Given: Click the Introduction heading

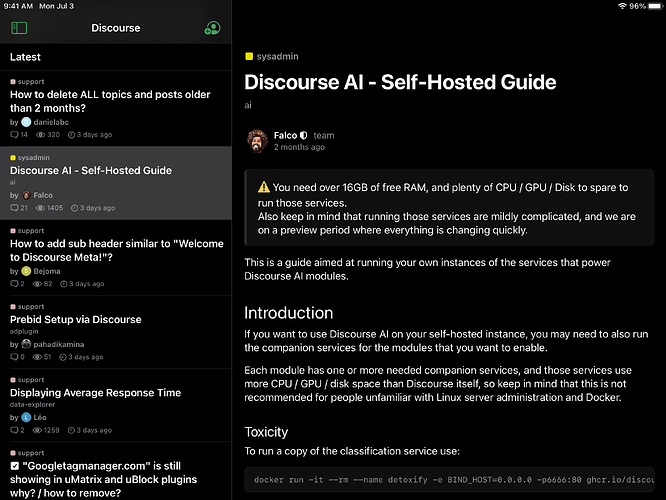Looking at the screenshot, I should tap(288, 313).
